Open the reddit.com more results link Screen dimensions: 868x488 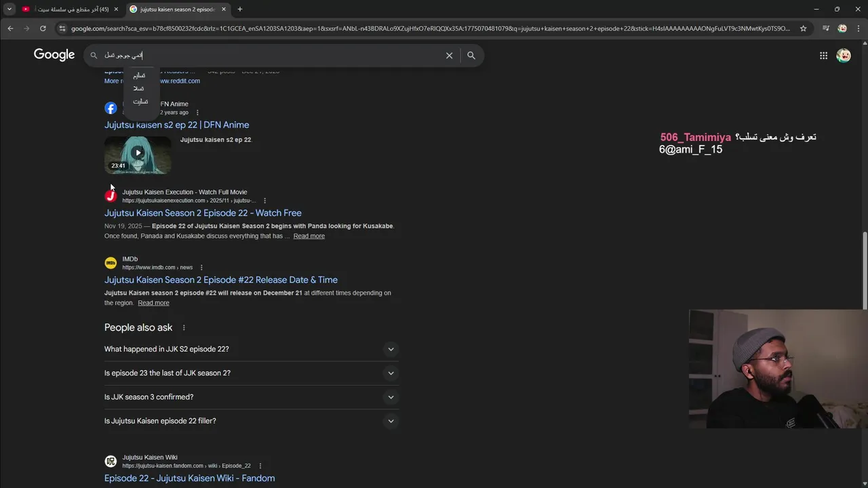pos(180,81)
